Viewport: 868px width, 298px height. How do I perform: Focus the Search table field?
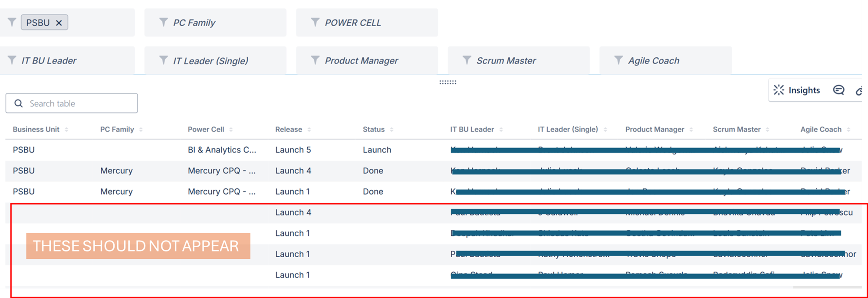coord(72,103)
